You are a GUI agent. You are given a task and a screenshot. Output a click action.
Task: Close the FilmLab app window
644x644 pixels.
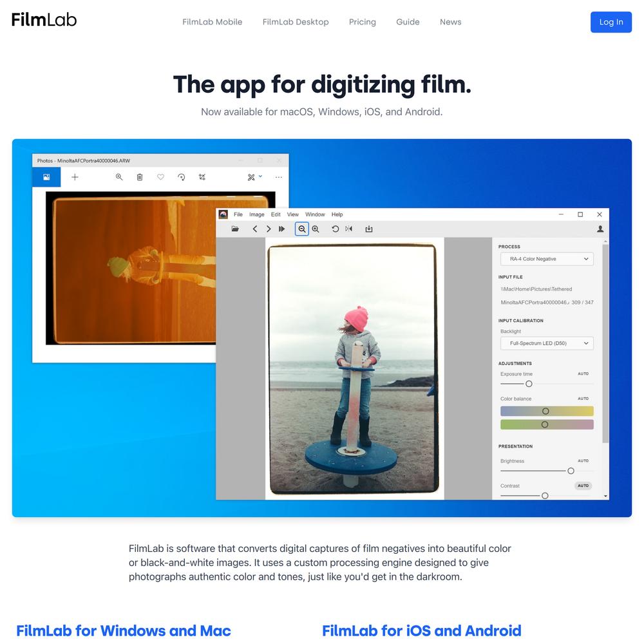(x=599, y=214)
